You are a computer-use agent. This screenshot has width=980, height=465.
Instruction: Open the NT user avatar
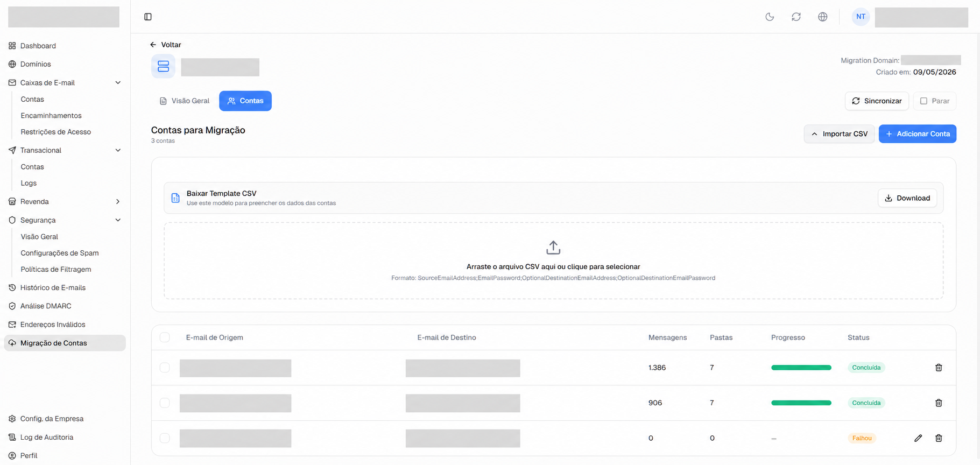pyautogui.click(x=861, y=17)
